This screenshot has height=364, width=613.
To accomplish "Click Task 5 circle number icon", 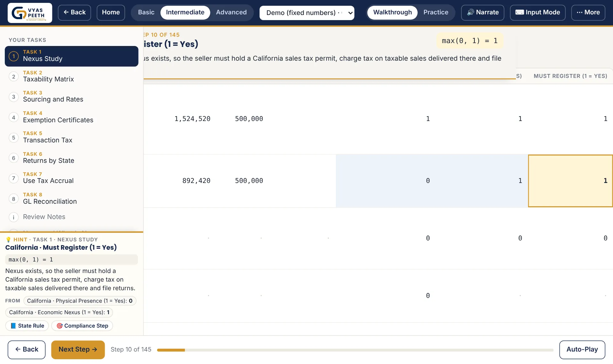I will pos(13,138).
